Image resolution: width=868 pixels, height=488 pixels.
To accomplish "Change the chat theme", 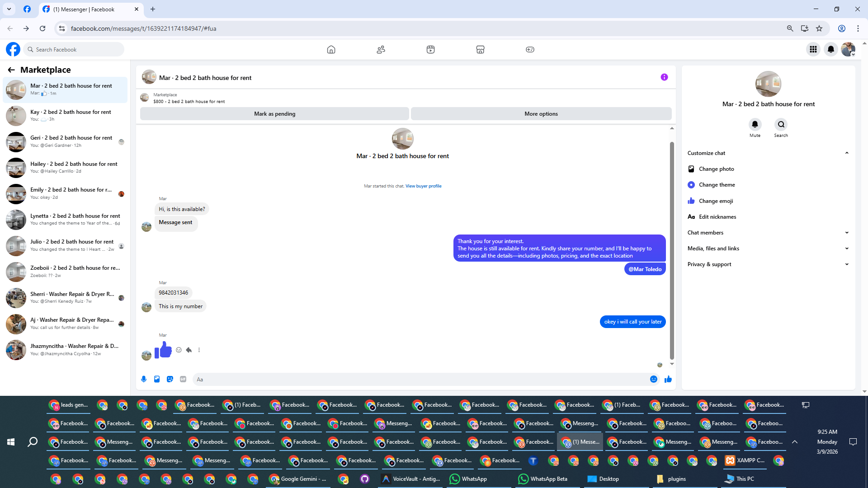I will coord(717,185).
